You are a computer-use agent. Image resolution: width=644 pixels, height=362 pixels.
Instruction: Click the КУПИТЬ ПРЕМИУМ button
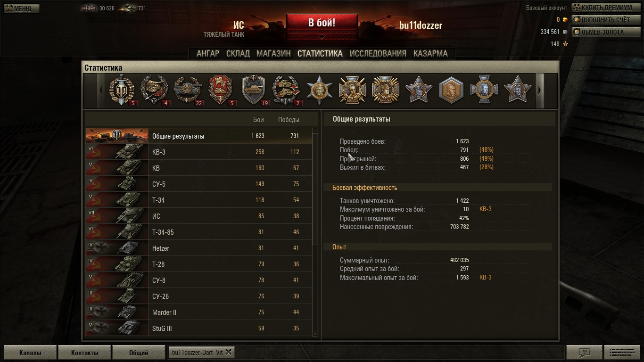click(602, 8)
